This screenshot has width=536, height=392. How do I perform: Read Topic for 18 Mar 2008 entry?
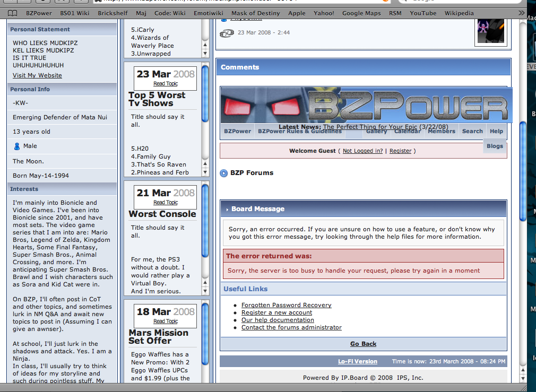click(166, 321)
